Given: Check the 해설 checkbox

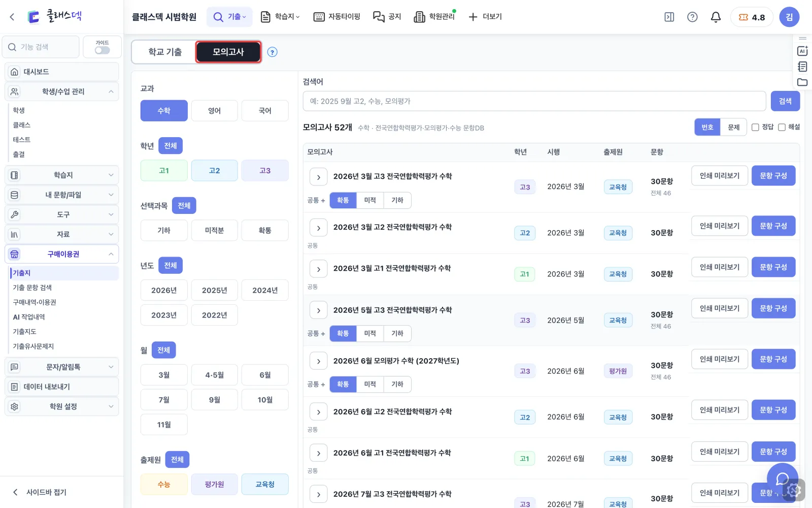Looking at the screenshot, I should [x=782, y=128].
